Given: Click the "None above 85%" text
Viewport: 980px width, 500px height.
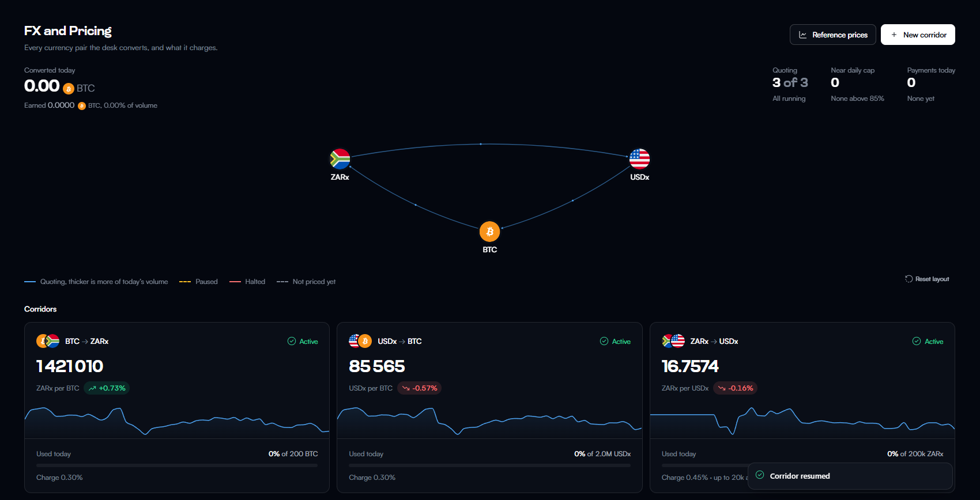Looking at the screenshot, I should point(857,99).
